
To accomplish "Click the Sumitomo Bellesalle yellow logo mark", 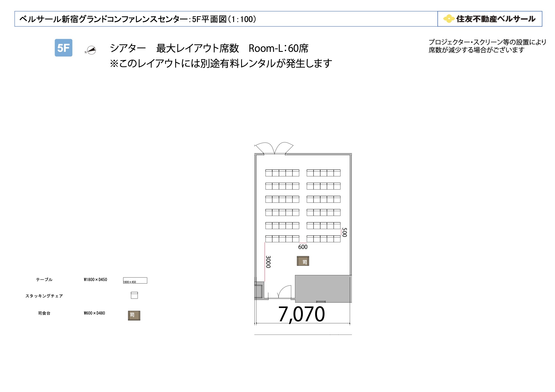I will coord(449,19).
